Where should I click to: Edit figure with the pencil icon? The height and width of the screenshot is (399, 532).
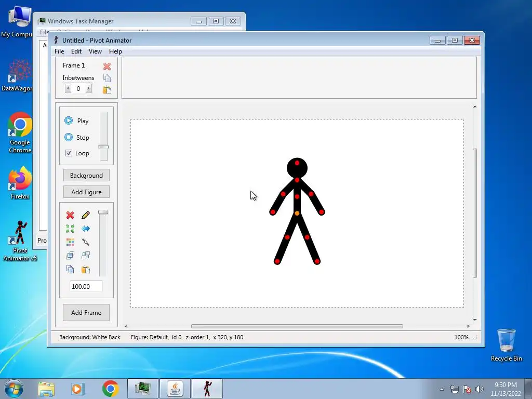click(x=86, y=215)
